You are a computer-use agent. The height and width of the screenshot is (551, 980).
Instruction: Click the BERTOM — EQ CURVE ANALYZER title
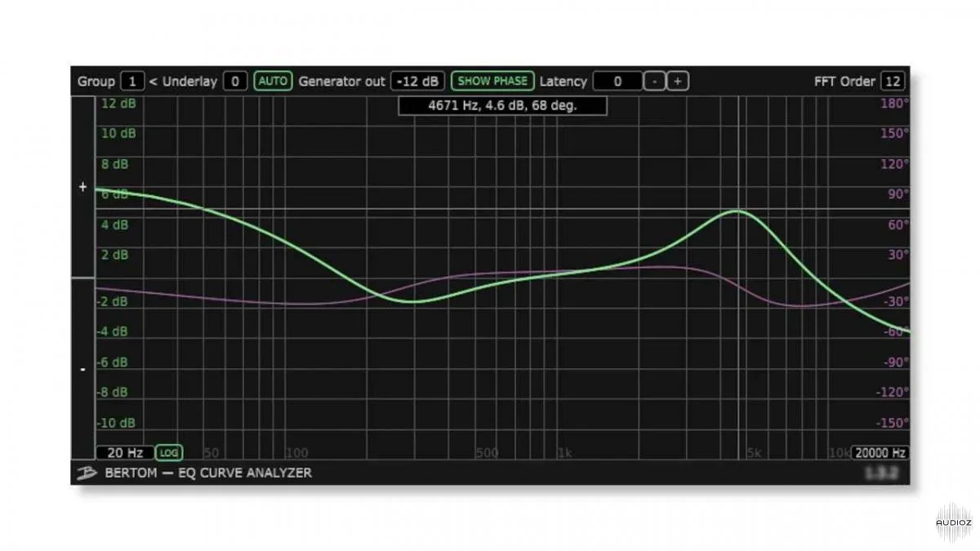click(x=208, y=473)
